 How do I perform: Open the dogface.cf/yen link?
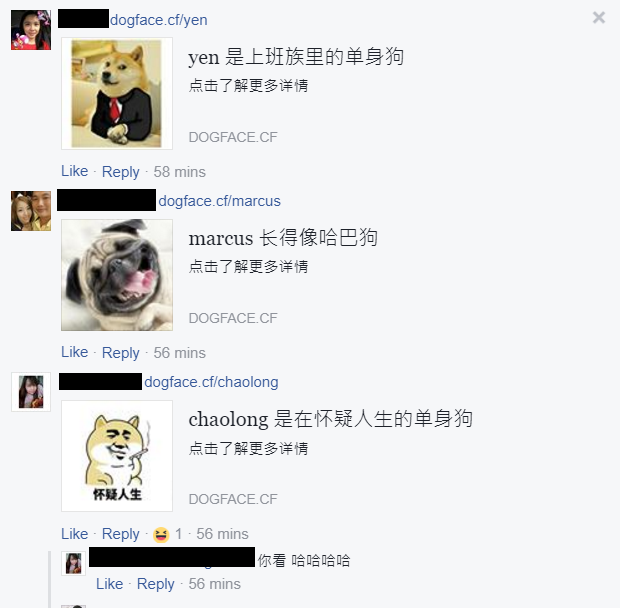[x=159, y=20]
